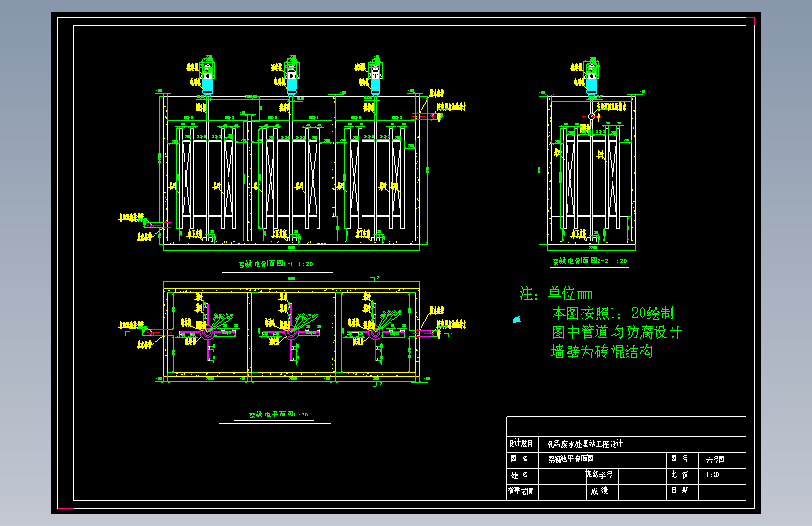Click the note '注: 单位mm'
This screenshot has width=812, height=526.
click(x=555, y=294)
